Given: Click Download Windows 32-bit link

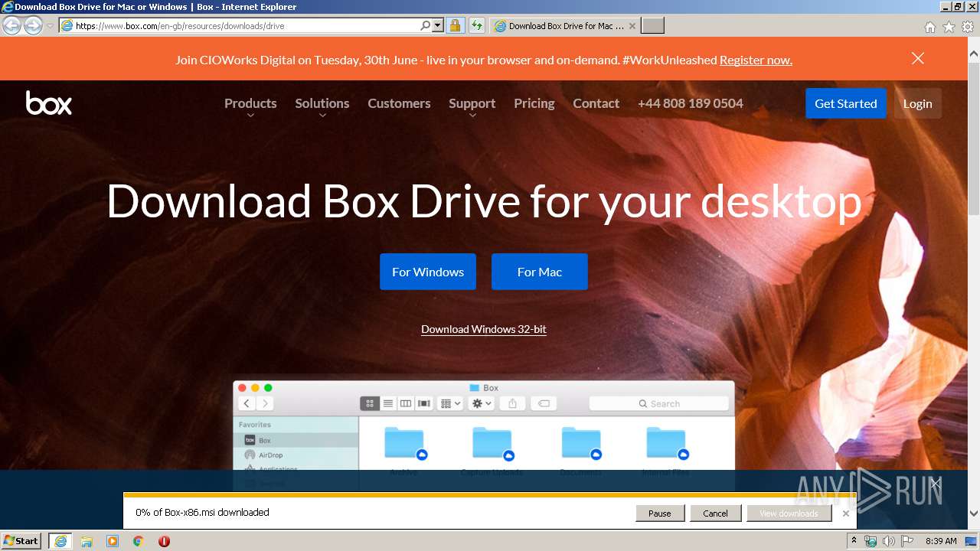Looking at the screenshot, I should (484, 329).
